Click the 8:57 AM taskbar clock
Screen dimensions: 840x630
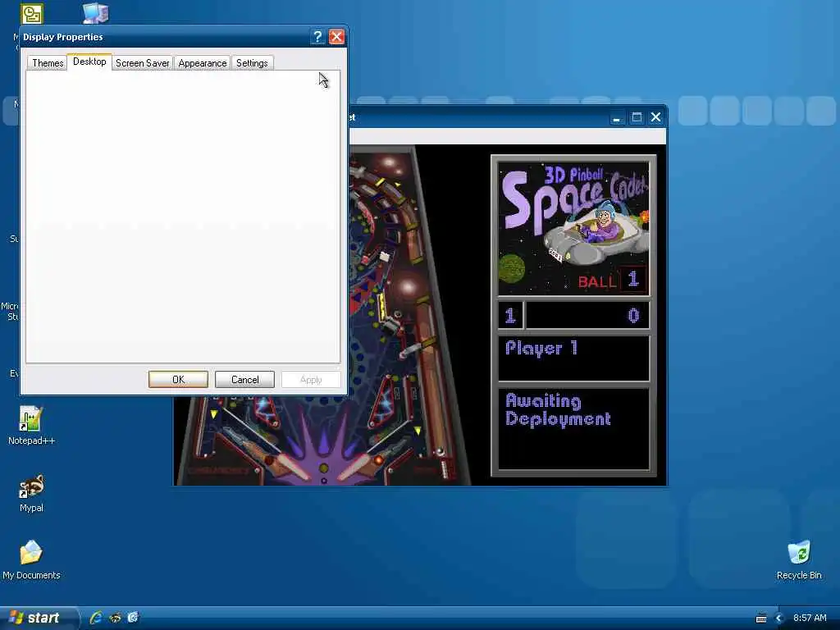tap(810, 618)
